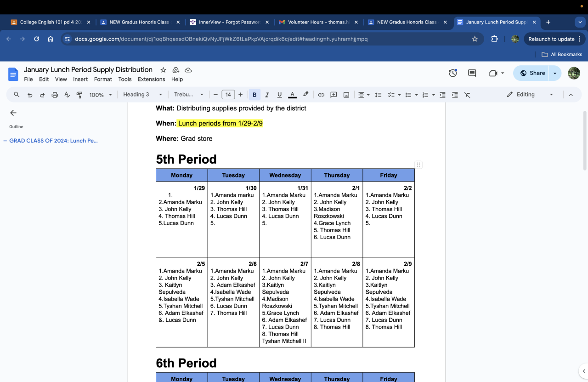Viewport: 588px width, 382px height.
Task: Print the document
Action: point(55,95)
